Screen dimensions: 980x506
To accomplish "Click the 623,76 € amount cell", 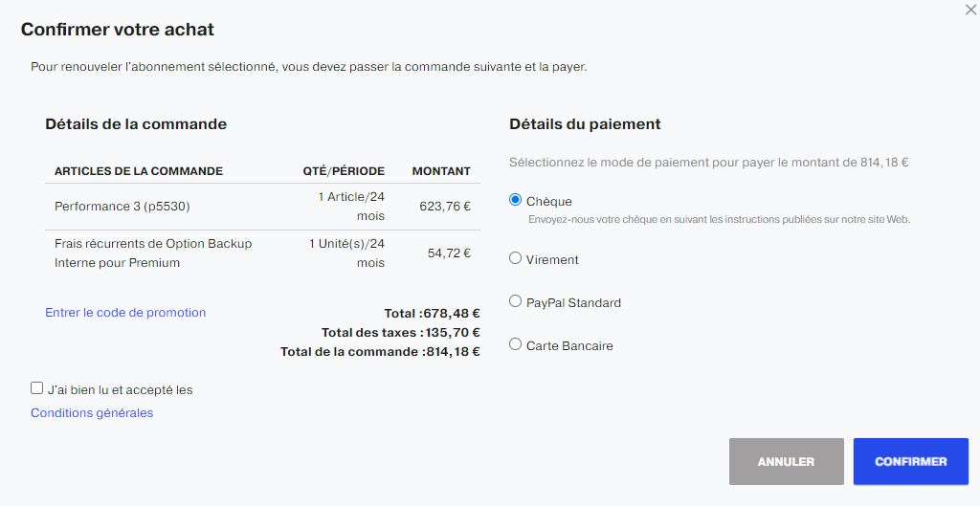I will point(445,207).
